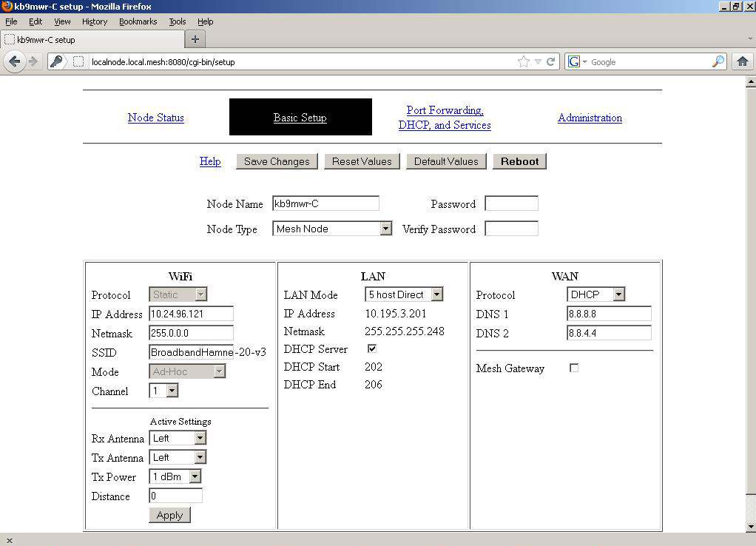Click the Home icon
The width and height of the screenshot is (756, 546).
coord(742,62)
